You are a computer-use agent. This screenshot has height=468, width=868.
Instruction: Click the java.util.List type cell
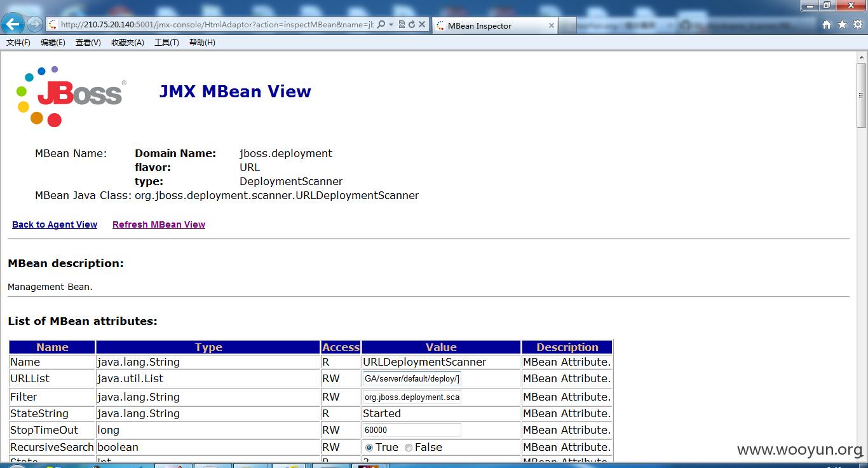coord(208,378)
